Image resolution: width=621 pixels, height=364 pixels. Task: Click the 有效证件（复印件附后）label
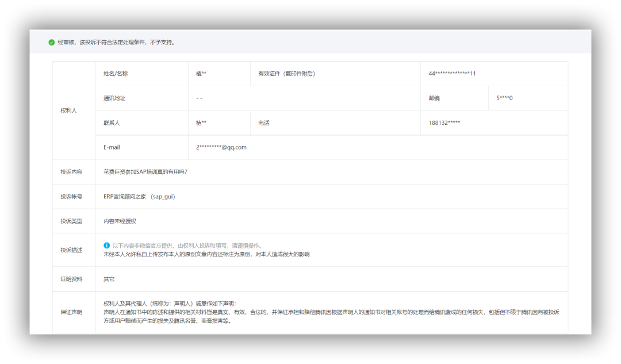click(x=287, y=74)
